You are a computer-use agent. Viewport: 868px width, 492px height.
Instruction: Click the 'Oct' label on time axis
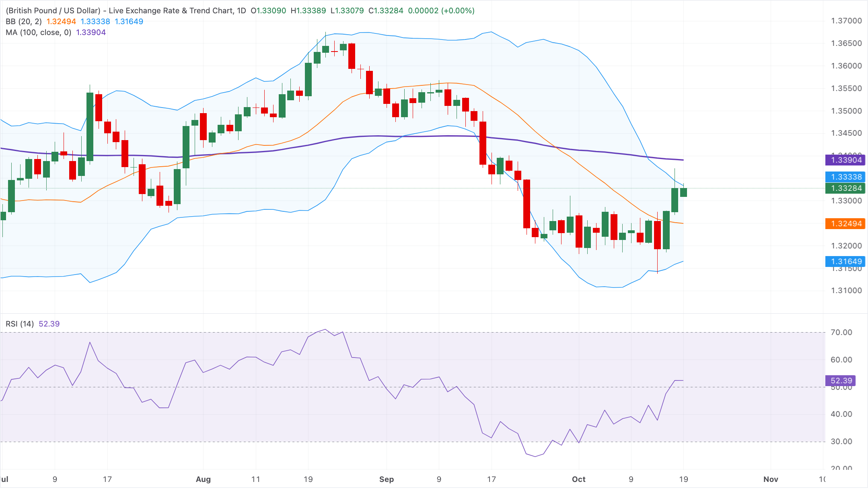click(579, 479)
